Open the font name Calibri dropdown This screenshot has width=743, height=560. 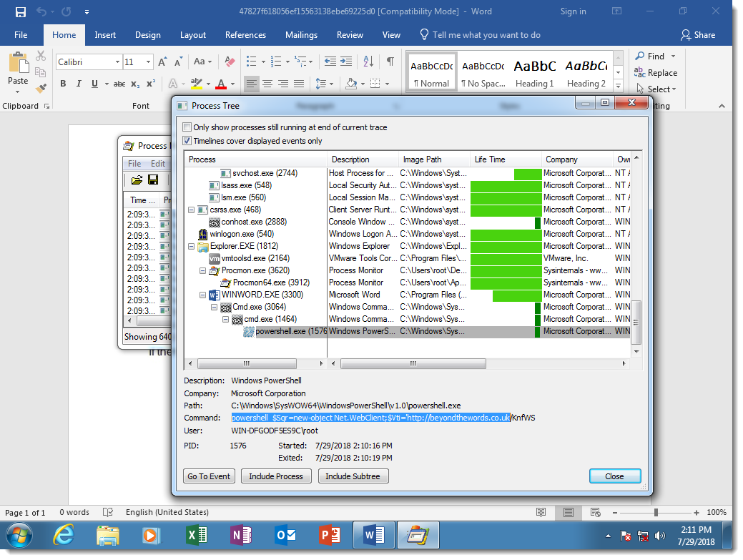(117, 62)
